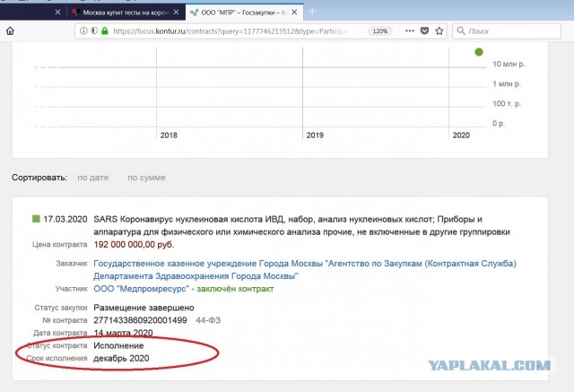Viewport: 574px width, 392px height.
Task: Click the 2018 label on chart axis
Action: (169, 135)
